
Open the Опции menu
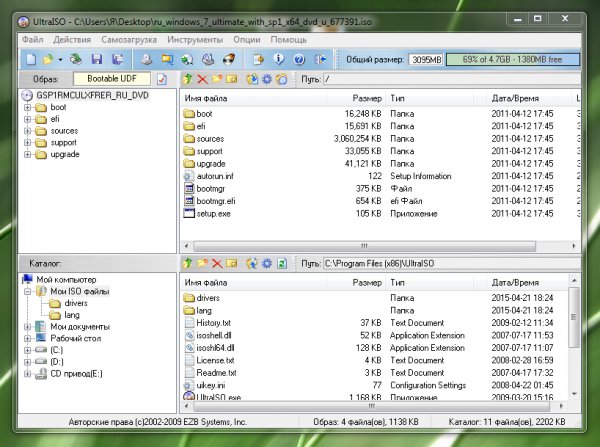(x=247, y=40)
